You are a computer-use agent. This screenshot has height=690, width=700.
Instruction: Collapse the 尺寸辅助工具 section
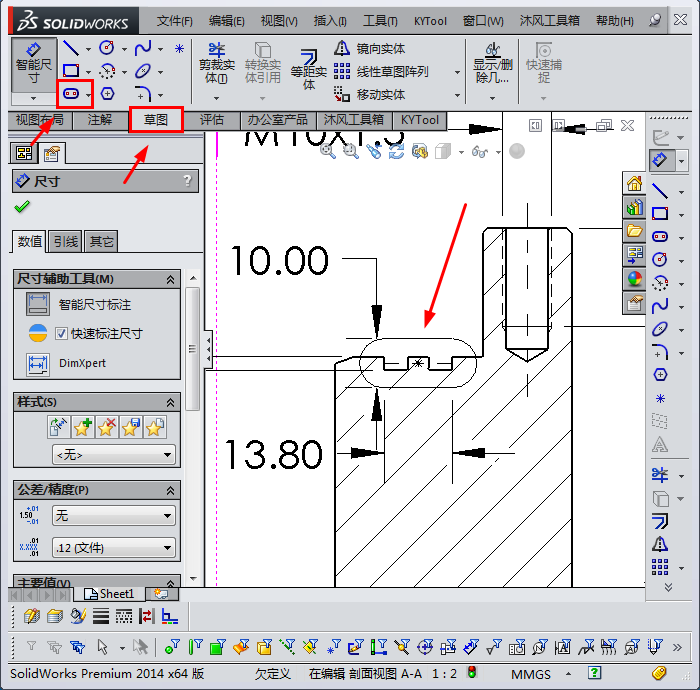170,279
